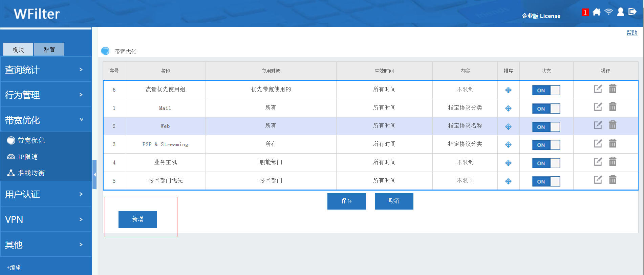Edit the Mail bandwidth rule
The width and height of the screenshot is (644, 275).
[x=598, y=107]
